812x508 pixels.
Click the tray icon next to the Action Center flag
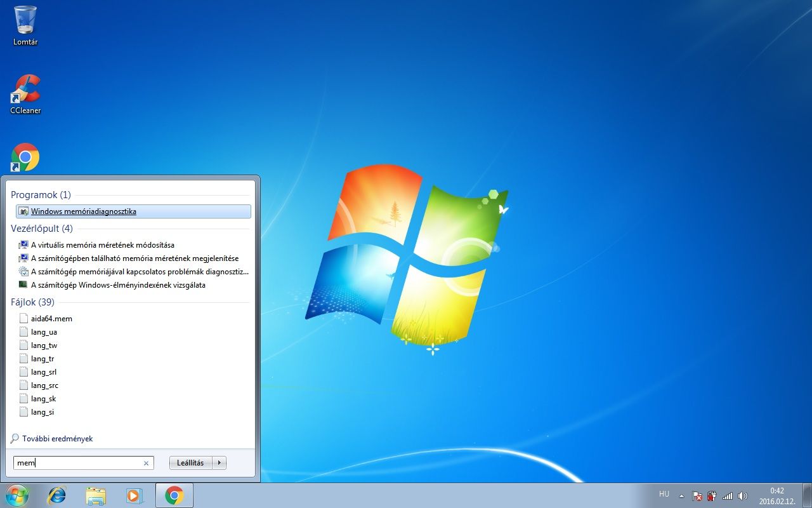tap(712, 496)
